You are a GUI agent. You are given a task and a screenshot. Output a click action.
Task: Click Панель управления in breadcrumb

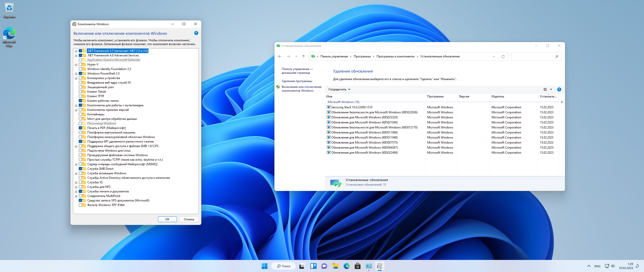tap(334, 56)
